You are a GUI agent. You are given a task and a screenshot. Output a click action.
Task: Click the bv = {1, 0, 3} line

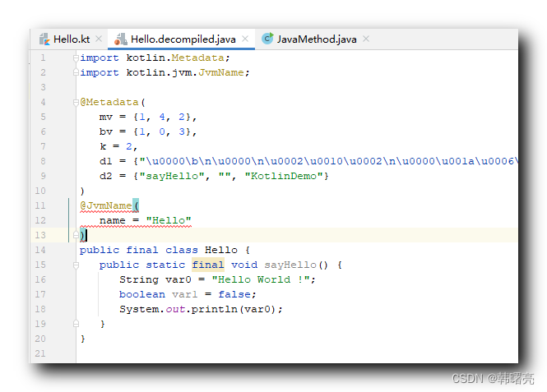(x=148, y=131)
